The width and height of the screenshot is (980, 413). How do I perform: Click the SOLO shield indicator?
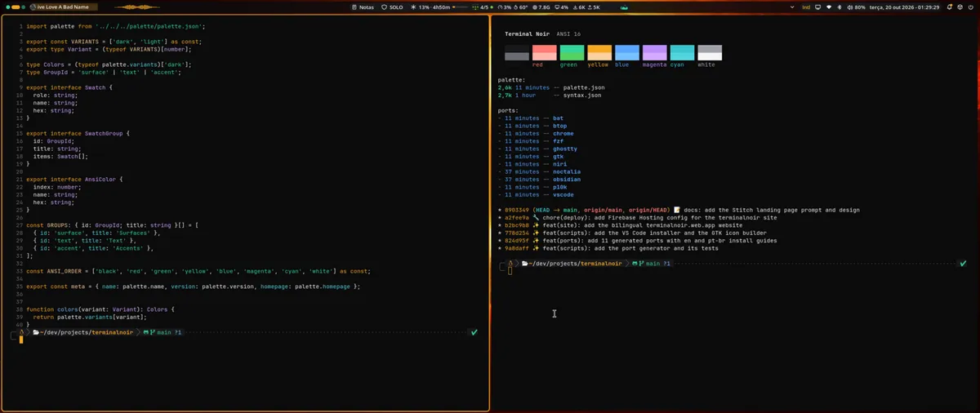coord(392,7)
